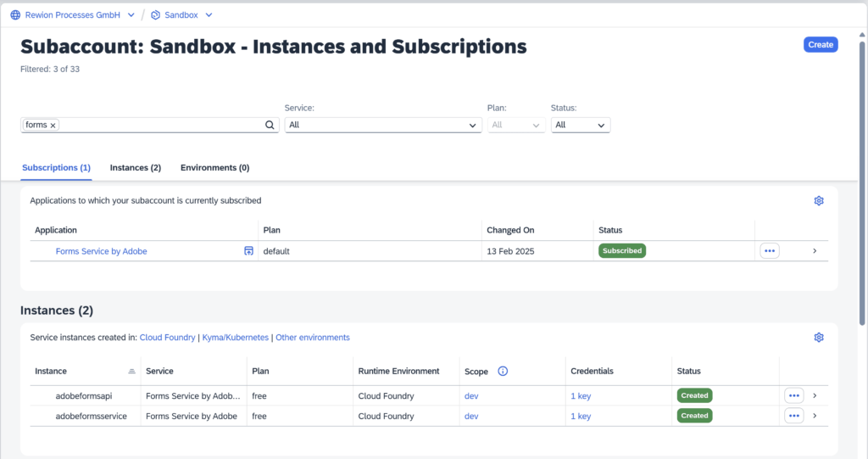This screenshot has height=459, width=868.
Task: Click the '13 Feb 2025' changed-on cell
Action: (510, 251)
